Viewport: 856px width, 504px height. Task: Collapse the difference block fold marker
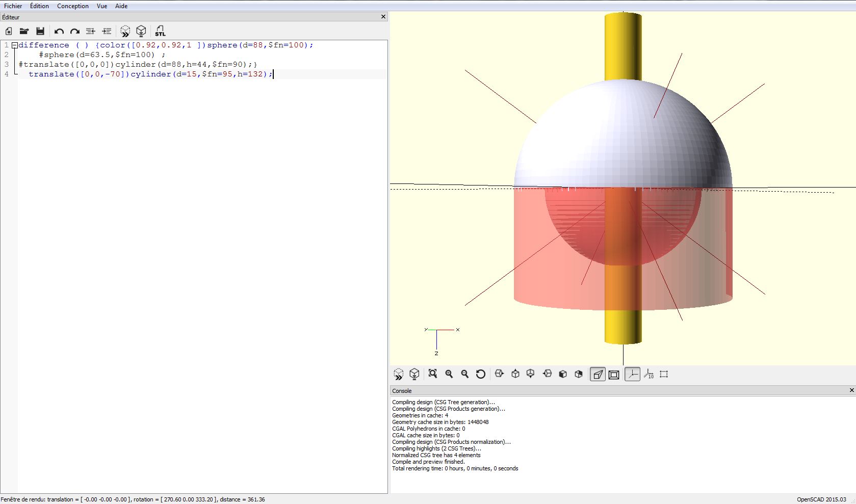tap(15, 45)
